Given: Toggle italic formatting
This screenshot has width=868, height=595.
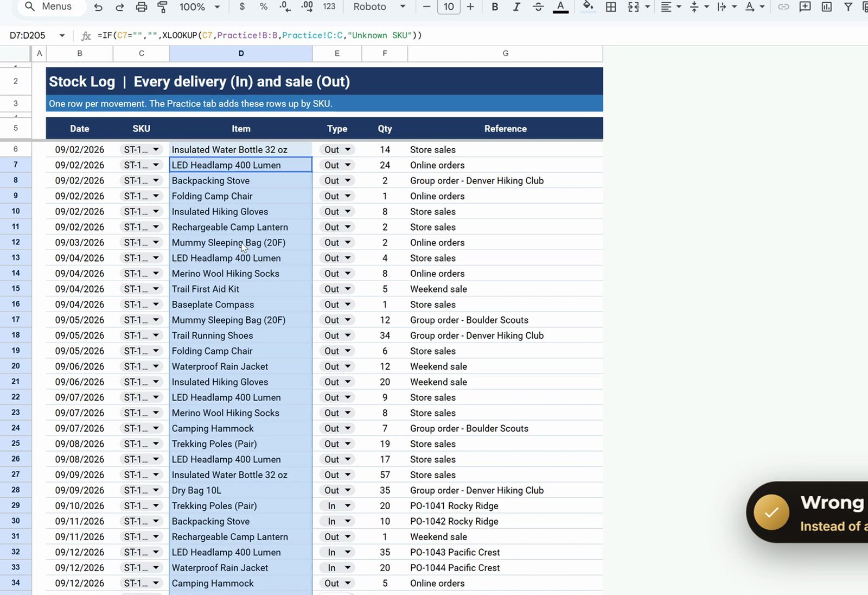Looking at the screenshot, I should [x=516, y=7].
